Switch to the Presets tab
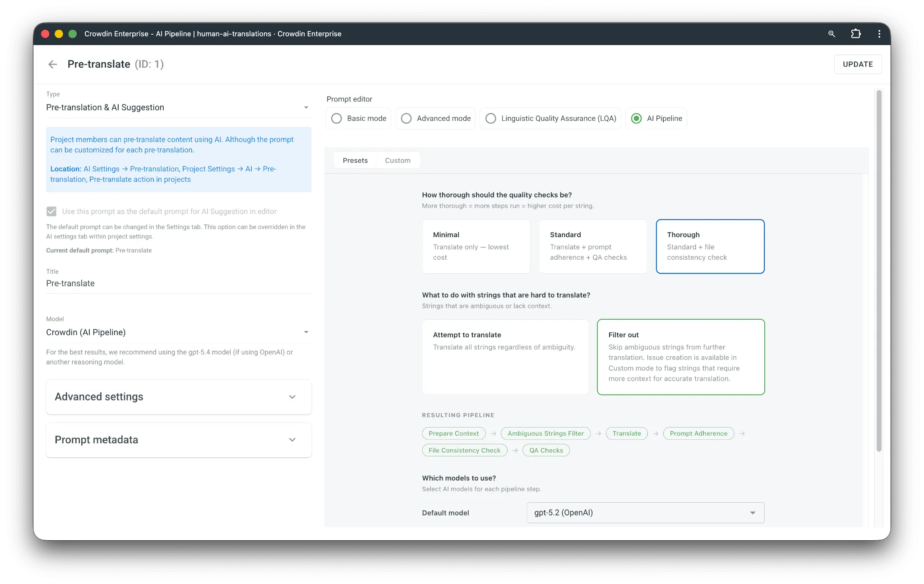The height and width of the screenshot is (584, 924). [355, 161]
